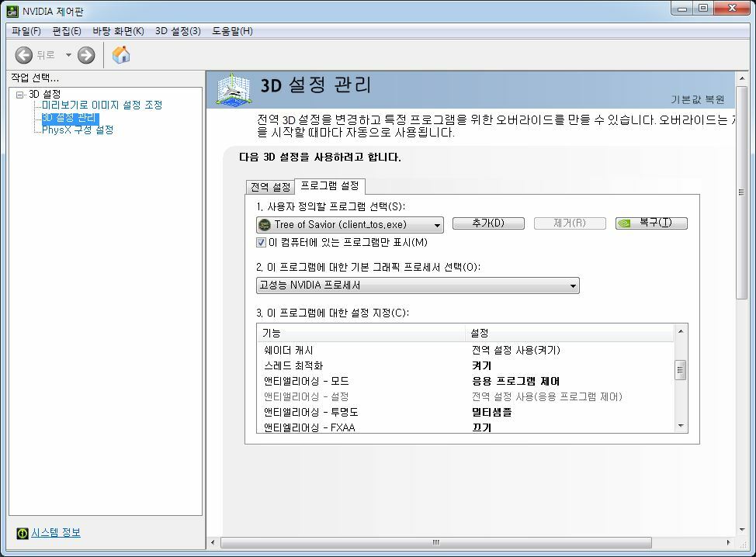The height and width of the screenshot is (557, 756).
Task: Click the NVIDIA Control Panel title icon
Action: click(x=12, y=11)
